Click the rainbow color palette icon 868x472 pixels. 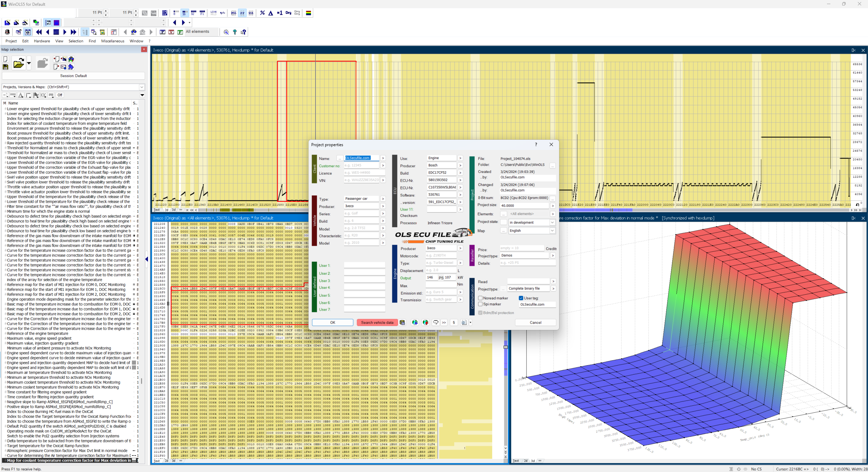[x=309, y=13]
